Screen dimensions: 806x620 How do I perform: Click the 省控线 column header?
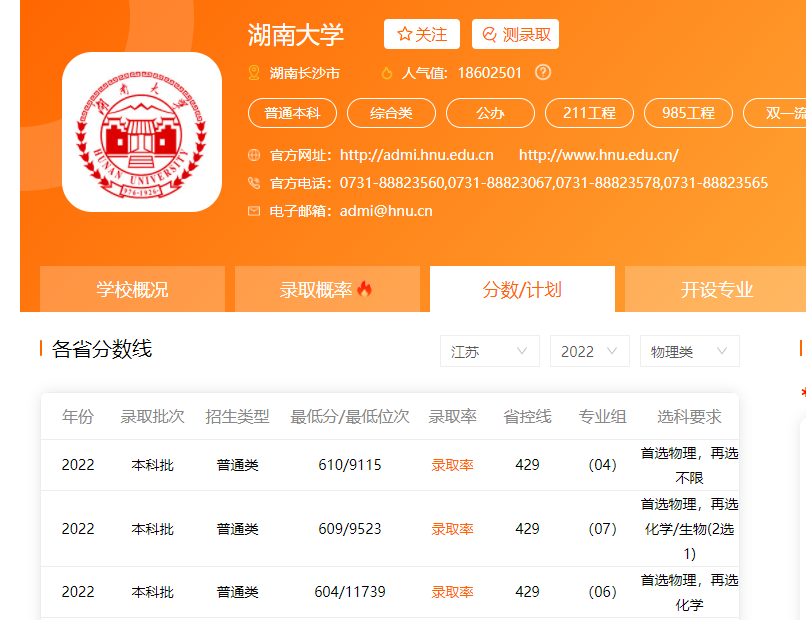coord(527,416)
